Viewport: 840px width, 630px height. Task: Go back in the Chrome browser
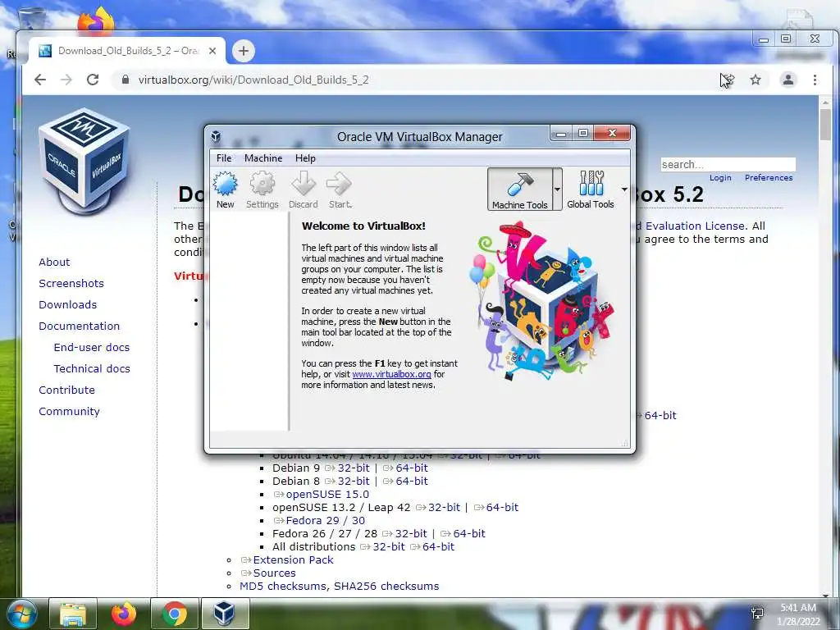click(40, 80)
